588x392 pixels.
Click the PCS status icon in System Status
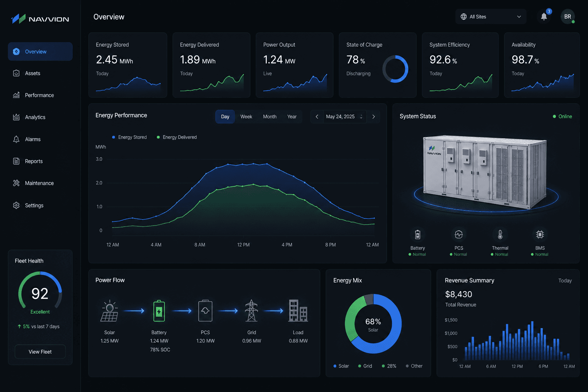[x=459, y=234]
